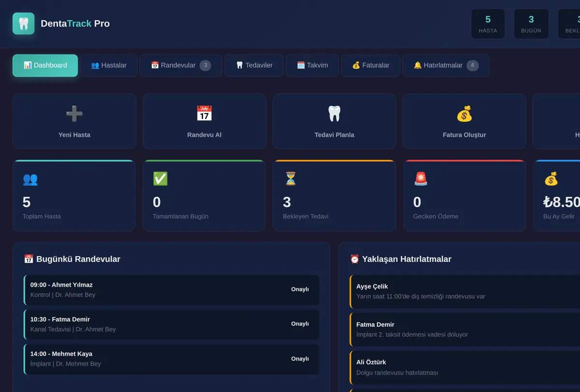Switch to the Dashboard tab

pos(45,65)
